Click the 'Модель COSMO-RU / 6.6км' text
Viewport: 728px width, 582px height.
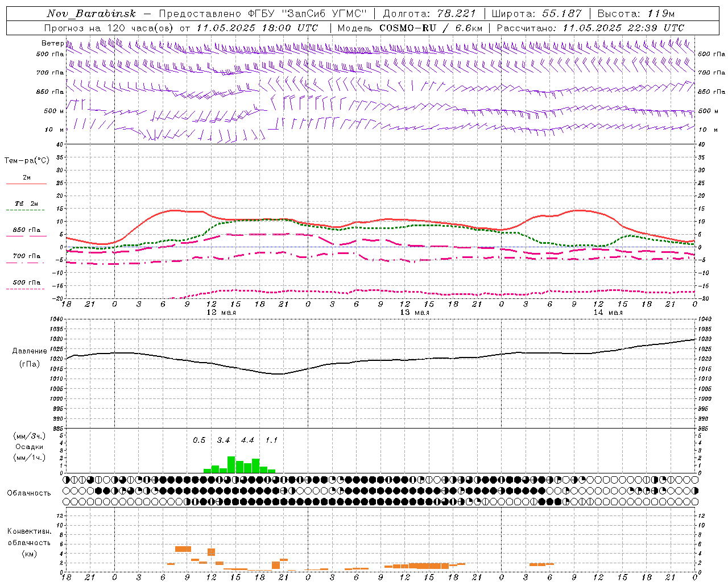[409, 28]
